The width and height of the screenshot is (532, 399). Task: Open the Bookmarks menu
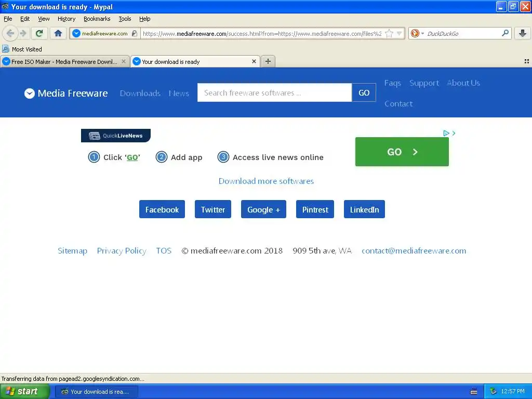point(97,19)
